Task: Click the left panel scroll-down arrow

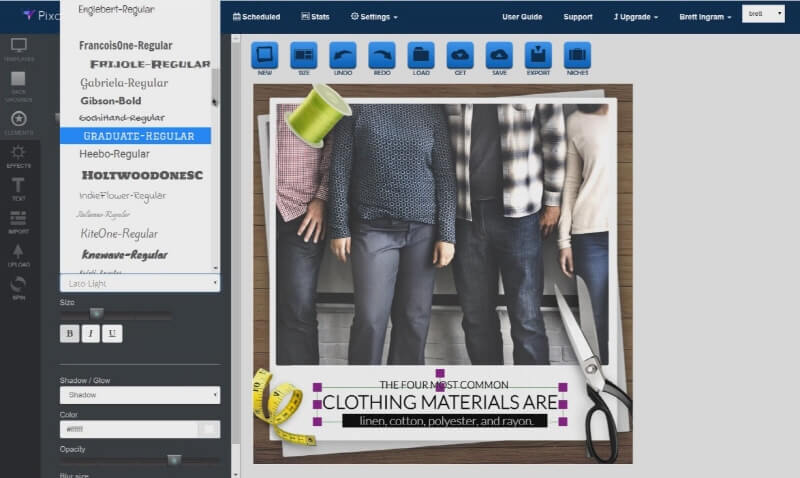Action: pyautogui.click(x=235, y=474)
